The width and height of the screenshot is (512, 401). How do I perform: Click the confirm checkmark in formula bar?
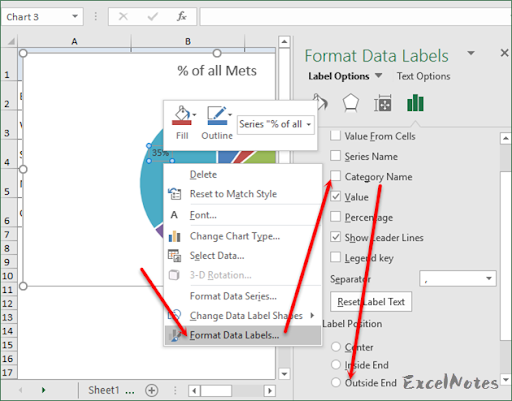pos(153,16)
